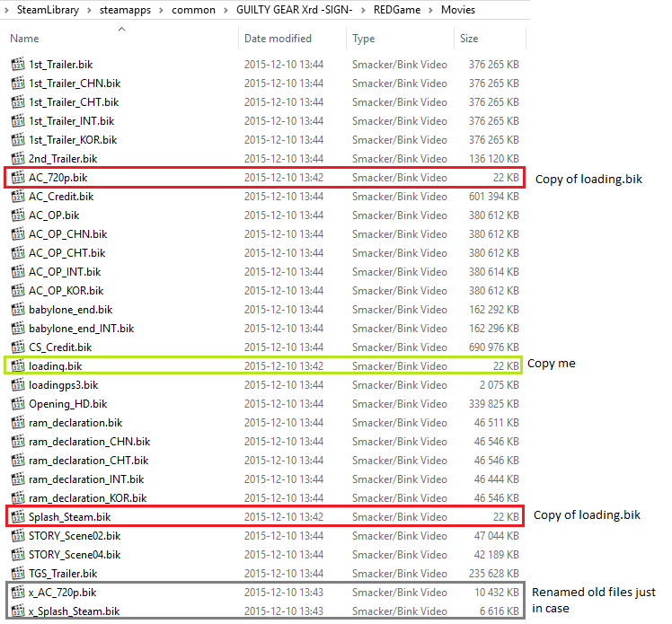672x624 pixels.
Task: Click the STORY_Scene02.bik file icon
Action: [x=18, y=535]
